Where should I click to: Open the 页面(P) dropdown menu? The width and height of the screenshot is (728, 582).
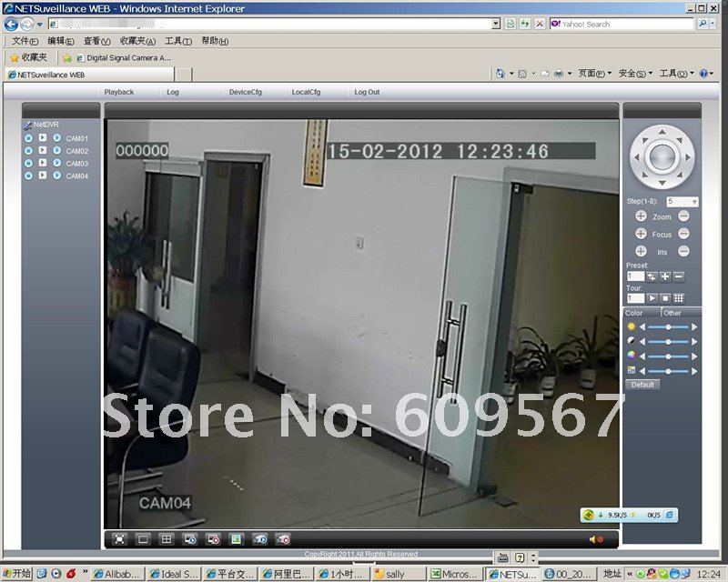click(x=595, y=74)
